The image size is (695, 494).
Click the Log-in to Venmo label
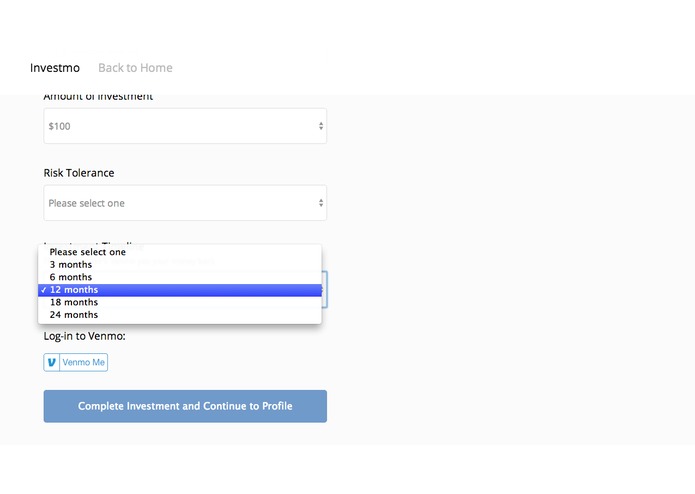click(x=84, y=336)
